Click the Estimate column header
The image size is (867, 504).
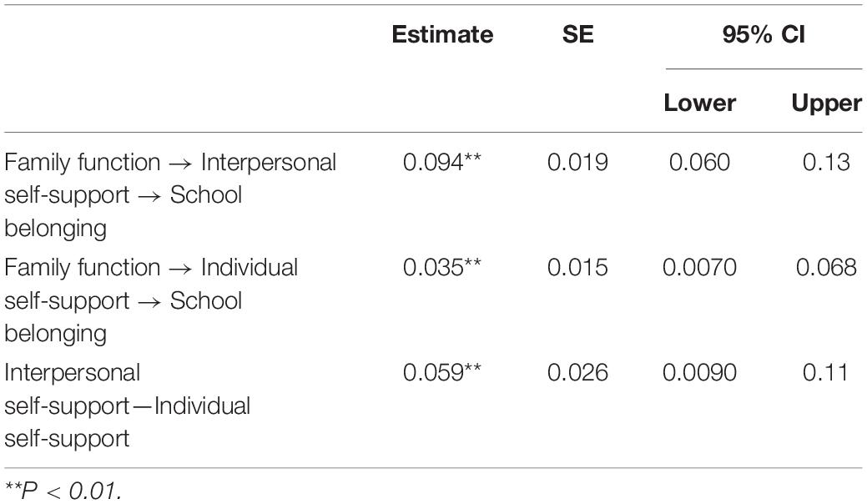click(442, 34)
